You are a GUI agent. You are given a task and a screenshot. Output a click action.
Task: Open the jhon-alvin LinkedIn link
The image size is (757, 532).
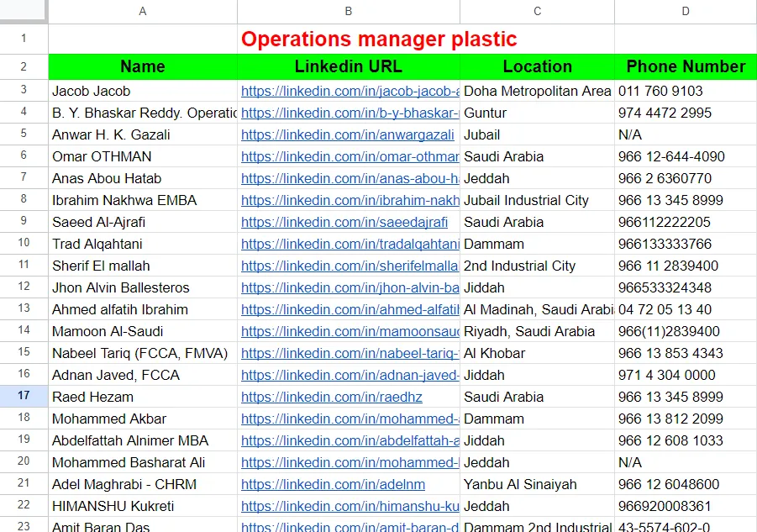point(350,287)
